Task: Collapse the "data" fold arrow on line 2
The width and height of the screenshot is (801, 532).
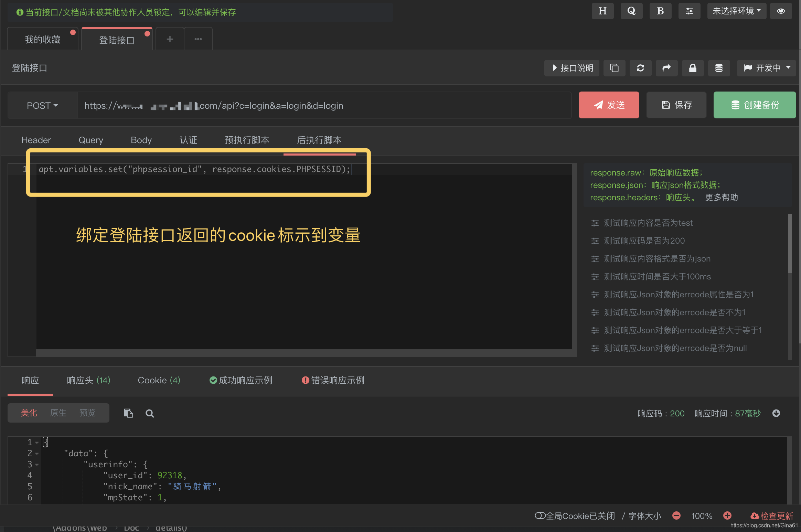Action: pos(37,454)
